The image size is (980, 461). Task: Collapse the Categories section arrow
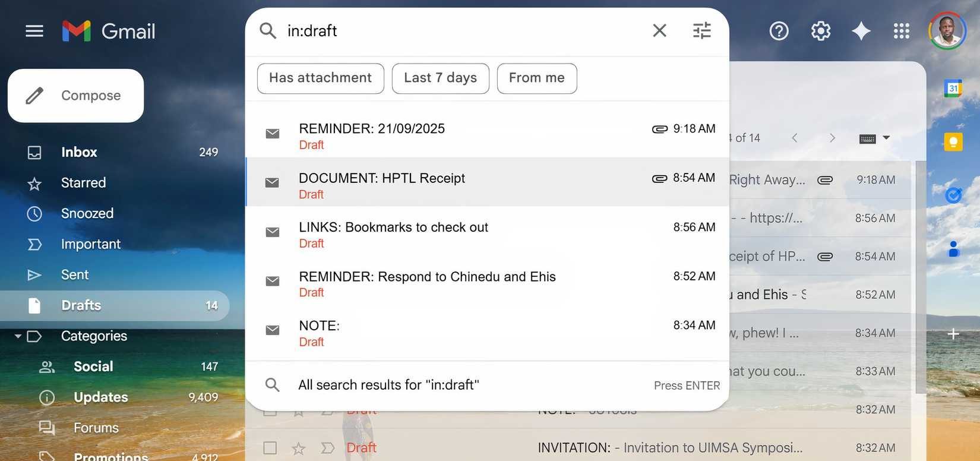point(18,336)
